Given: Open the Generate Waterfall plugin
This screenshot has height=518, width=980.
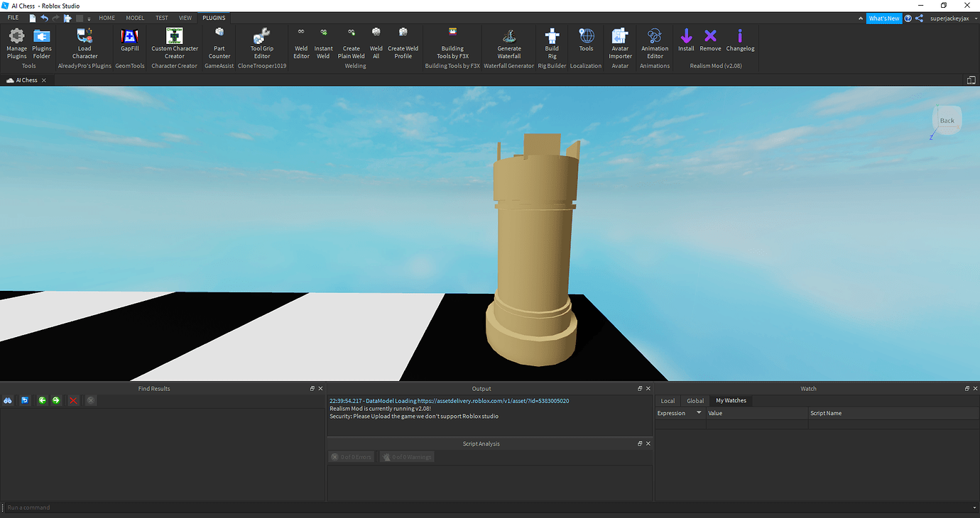Looking at the screenshot, I should coord(508,44).
